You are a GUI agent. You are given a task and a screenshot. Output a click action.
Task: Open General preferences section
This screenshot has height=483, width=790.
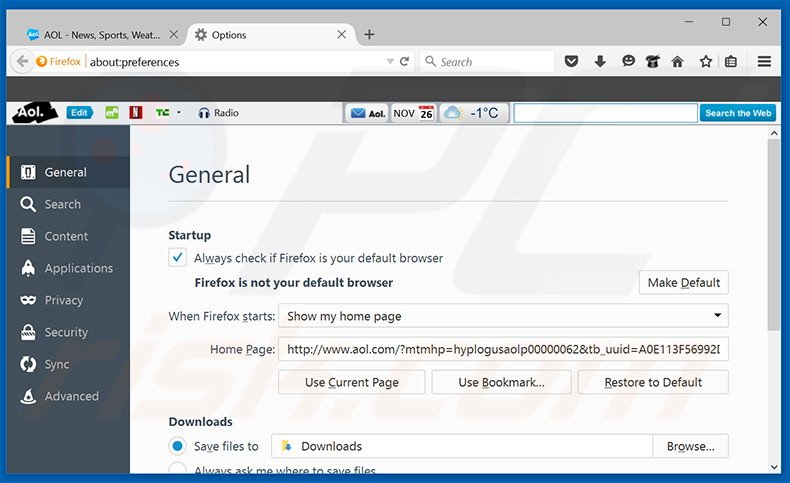point(68,172)
